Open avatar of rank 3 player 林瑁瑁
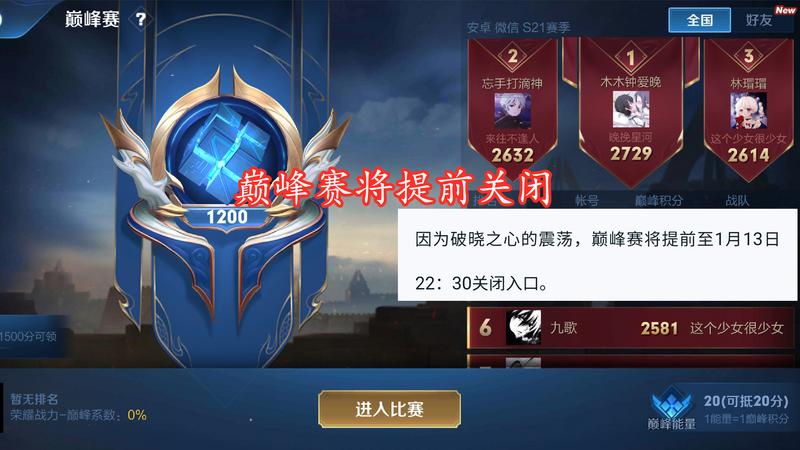 click(x=748, y=111)
